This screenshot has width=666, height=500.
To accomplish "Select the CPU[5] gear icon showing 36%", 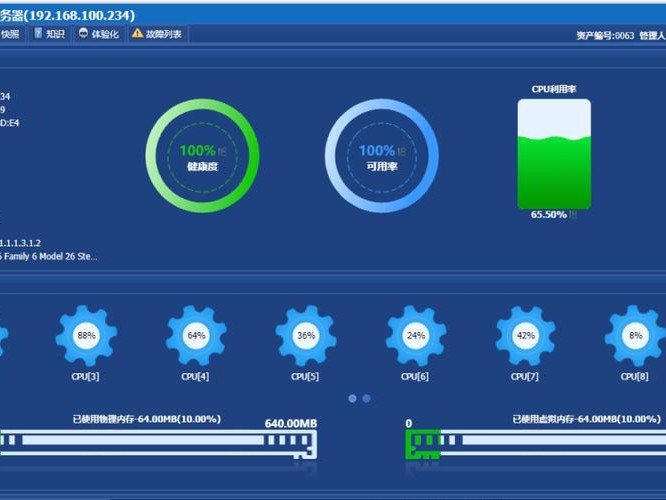I will coord(306,336).
